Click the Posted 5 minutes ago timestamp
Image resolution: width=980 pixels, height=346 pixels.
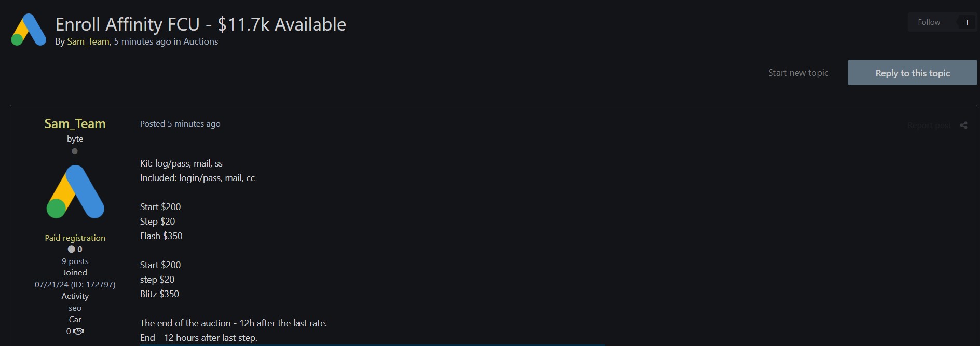coord(180,124)
